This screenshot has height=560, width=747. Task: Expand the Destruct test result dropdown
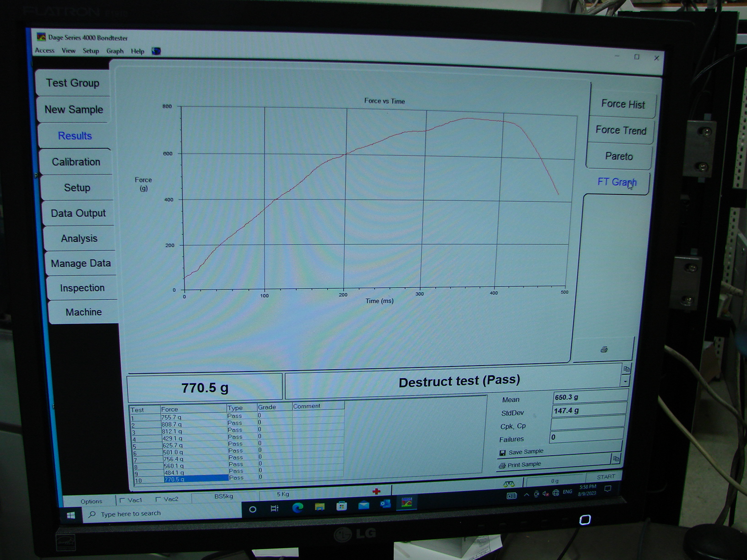point(626,381)
